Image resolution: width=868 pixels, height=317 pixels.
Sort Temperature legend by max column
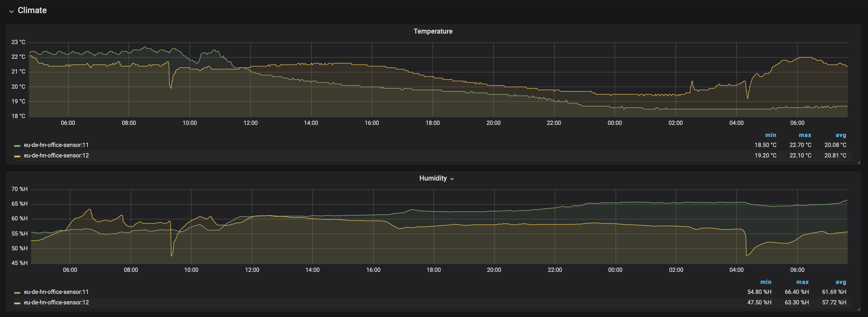[805, 135]
